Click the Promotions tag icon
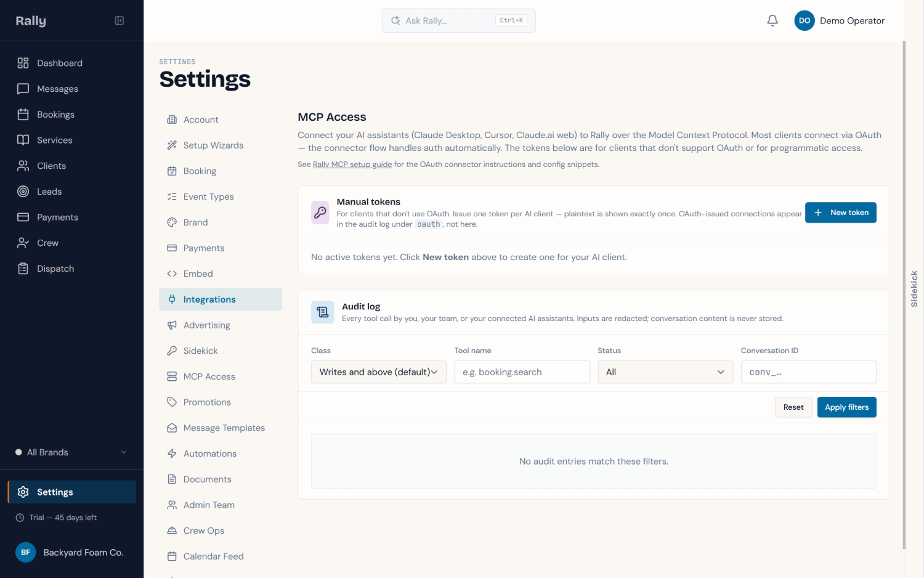The image size is (924, 578). click(172, 402)
